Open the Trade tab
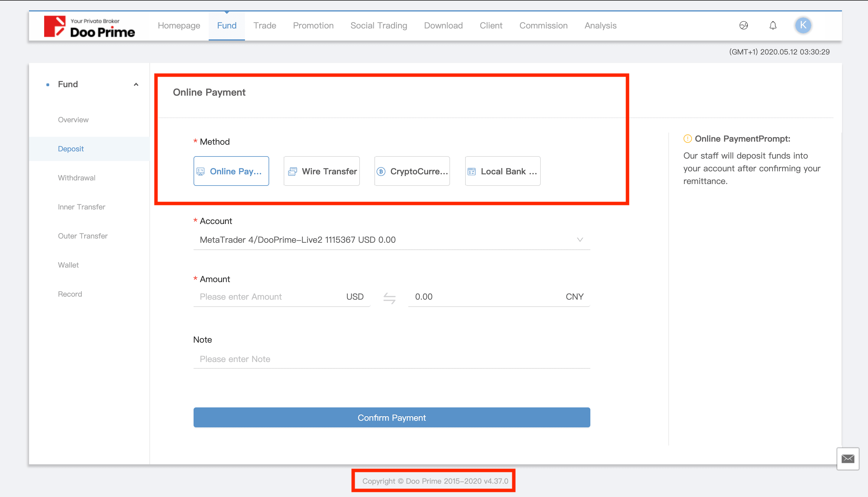The width and height of the screenshot is (868, 497). click(265, 26)
